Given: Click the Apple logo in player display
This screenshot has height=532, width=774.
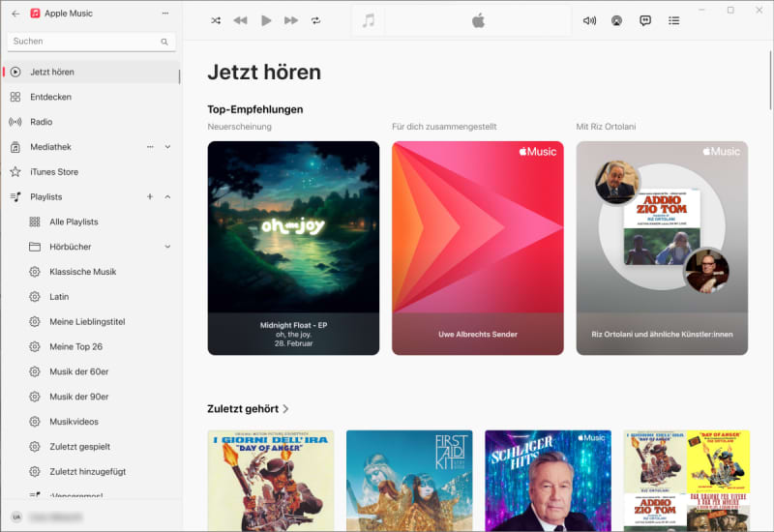Looking at the screenshot, I should [x=478, y=20].
